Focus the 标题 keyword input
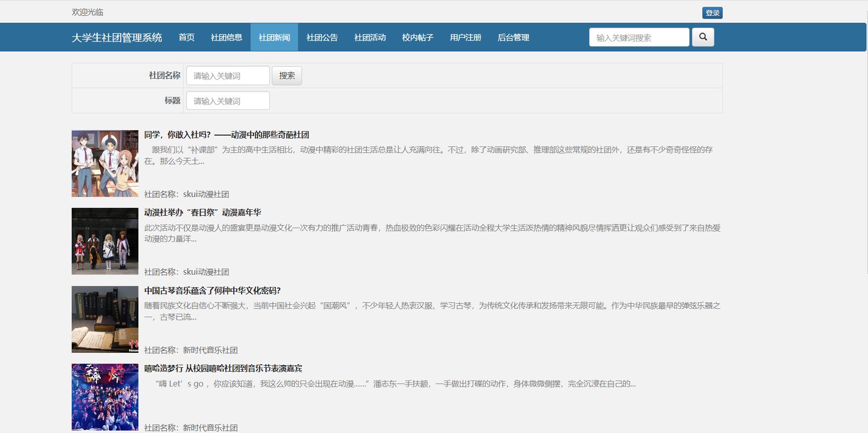This screenshot has height=433, width=868. (x=228, y=100)
